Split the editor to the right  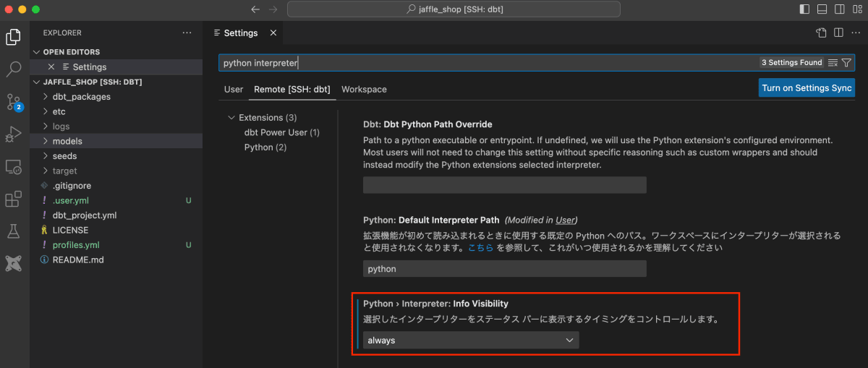point(838,33)
